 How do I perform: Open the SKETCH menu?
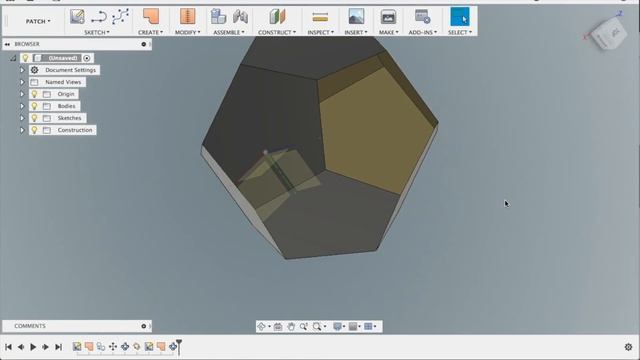[x=97, y=32]
